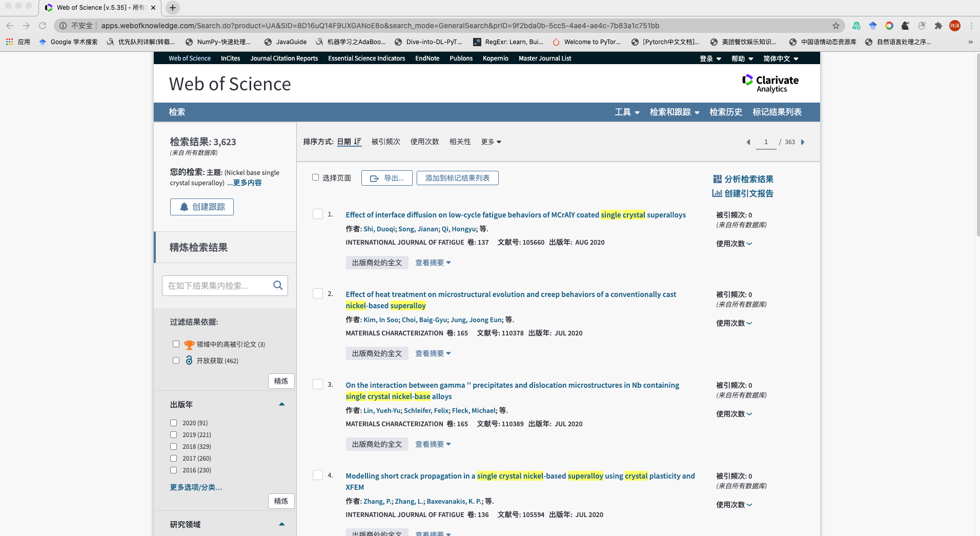This screenshot has width=980, height=536.
Task: Enable highly cited papers filter checkbox
Action: pos(176,344)
